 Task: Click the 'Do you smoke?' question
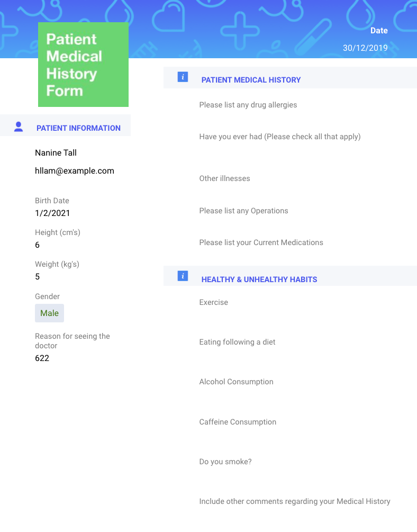225,462
